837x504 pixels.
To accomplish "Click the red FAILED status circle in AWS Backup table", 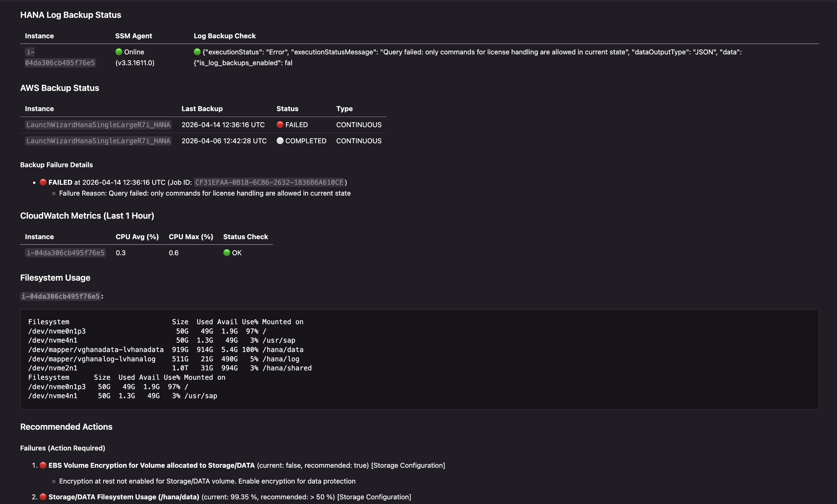I will [280, 125].
